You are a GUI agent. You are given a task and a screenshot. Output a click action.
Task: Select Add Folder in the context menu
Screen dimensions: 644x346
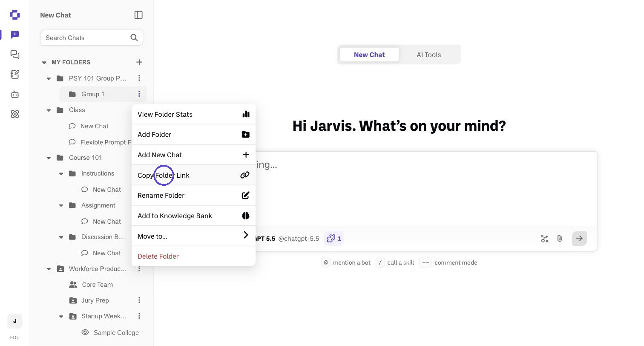[194, 134]
